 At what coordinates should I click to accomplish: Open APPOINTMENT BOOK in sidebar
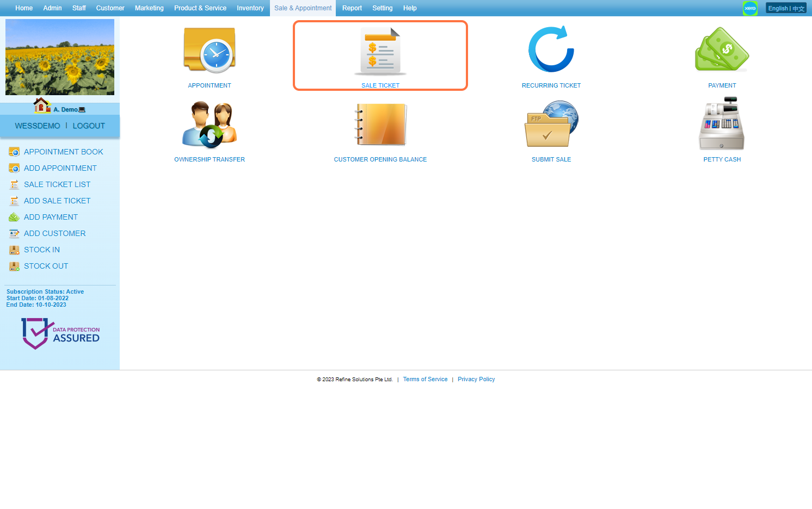point(64,152)
